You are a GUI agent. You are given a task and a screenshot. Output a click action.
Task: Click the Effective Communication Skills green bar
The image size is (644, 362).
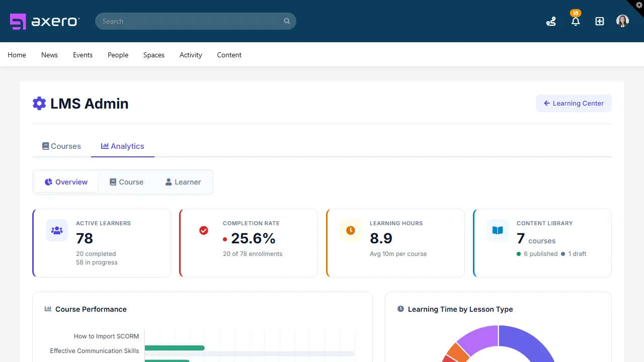[x=175, y=348]
